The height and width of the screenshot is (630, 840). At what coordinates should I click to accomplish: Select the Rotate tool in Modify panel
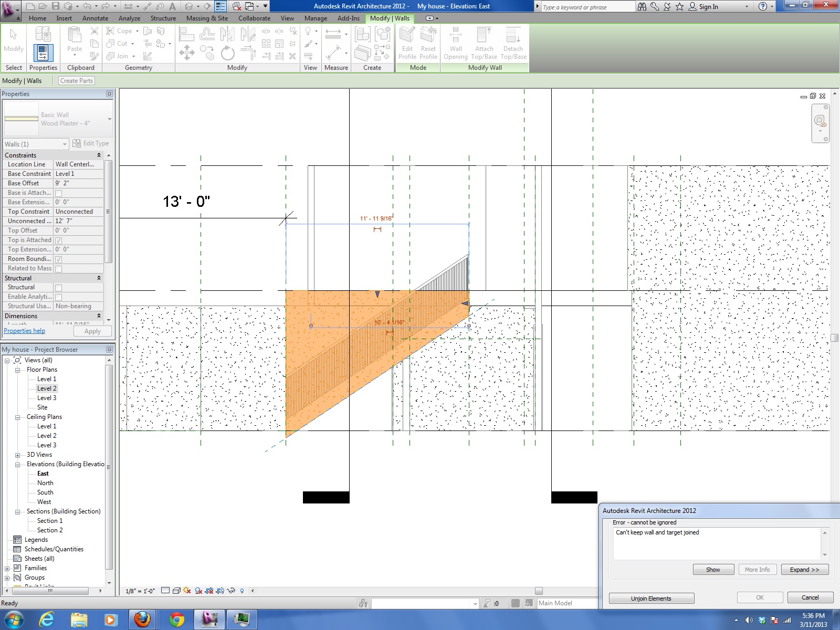227,53
